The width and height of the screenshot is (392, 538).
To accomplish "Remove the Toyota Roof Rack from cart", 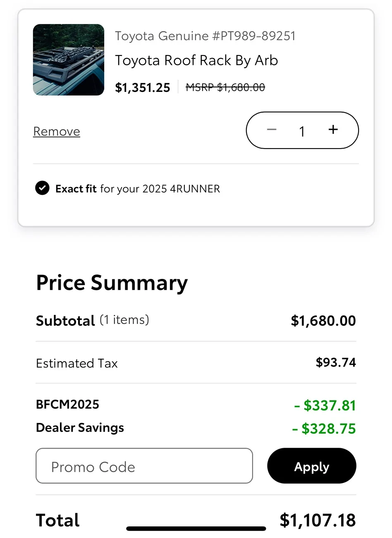I will click(57, 132).
